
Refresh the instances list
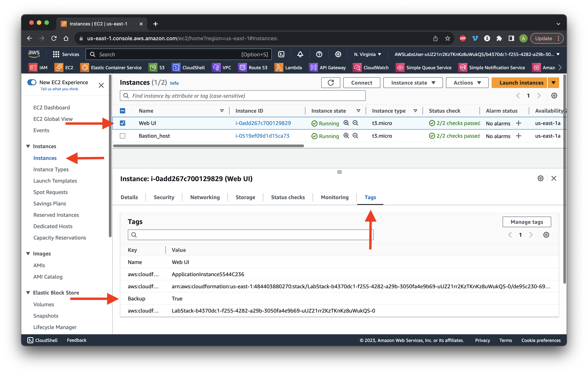tap(331, 83)
